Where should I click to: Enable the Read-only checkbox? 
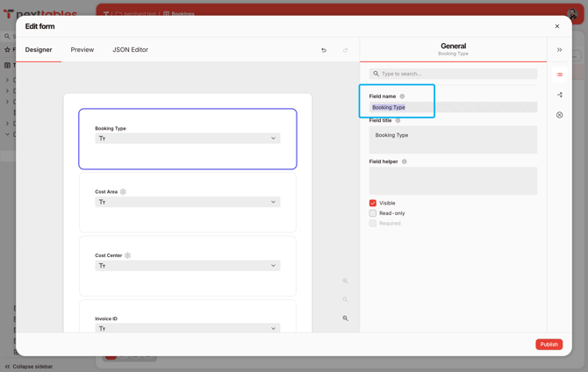tap(373, 213)
